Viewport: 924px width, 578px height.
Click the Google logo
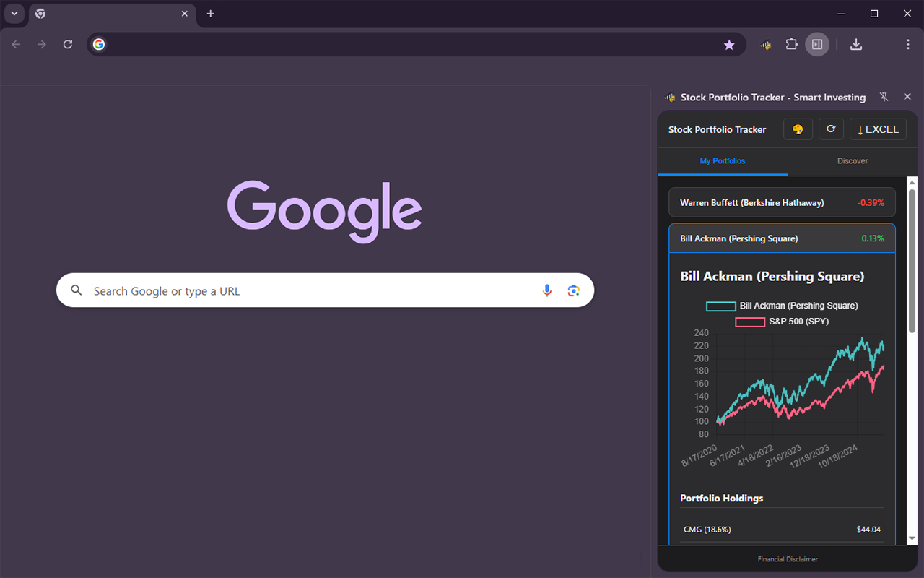pos(325,211)
